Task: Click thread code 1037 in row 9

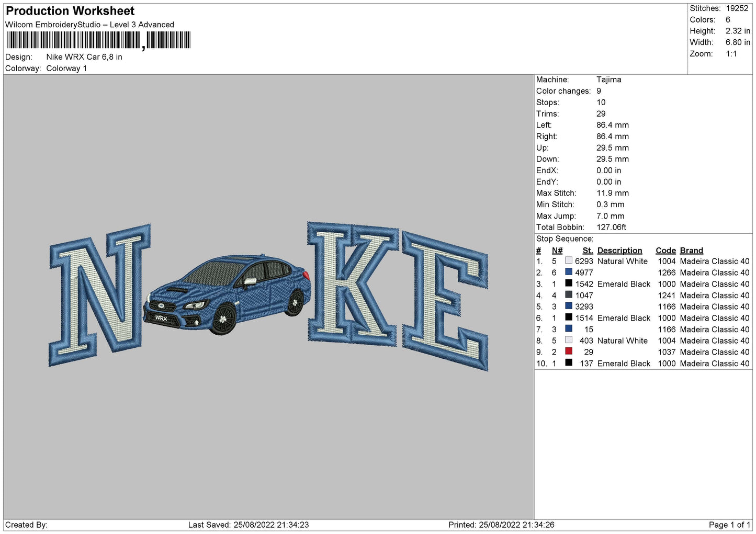Action: click(667, 353)
